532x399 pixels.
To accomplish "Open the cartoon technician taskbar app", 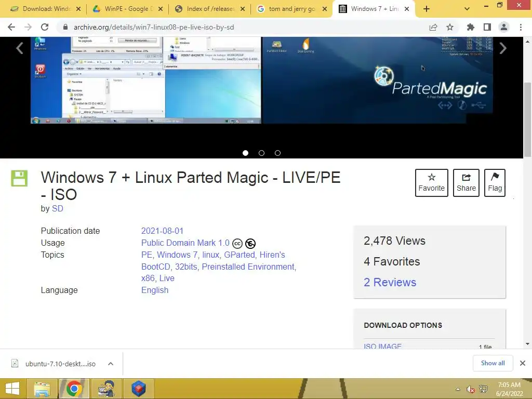I will coord(106,389).
